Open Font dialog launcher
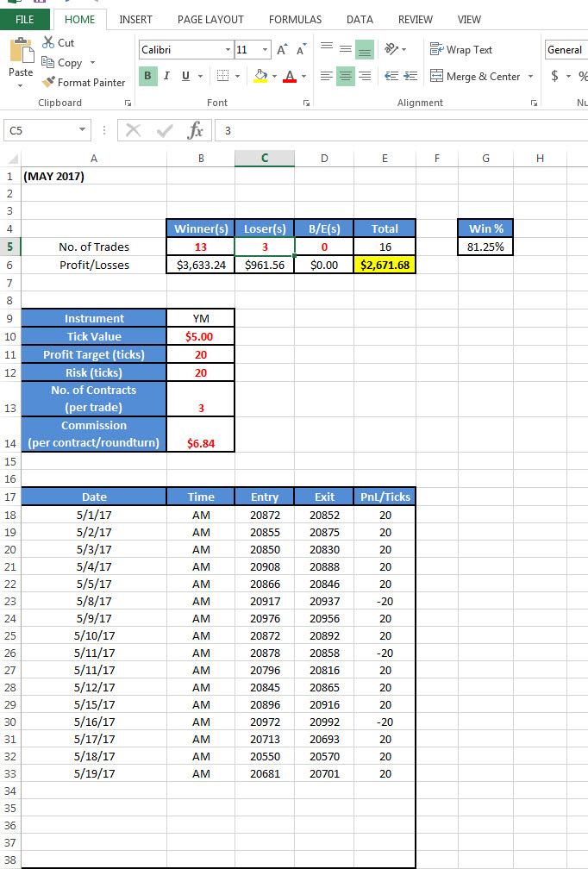Viewport: 588px width, 869px height. pyautogui.click(x=305, y=103)
